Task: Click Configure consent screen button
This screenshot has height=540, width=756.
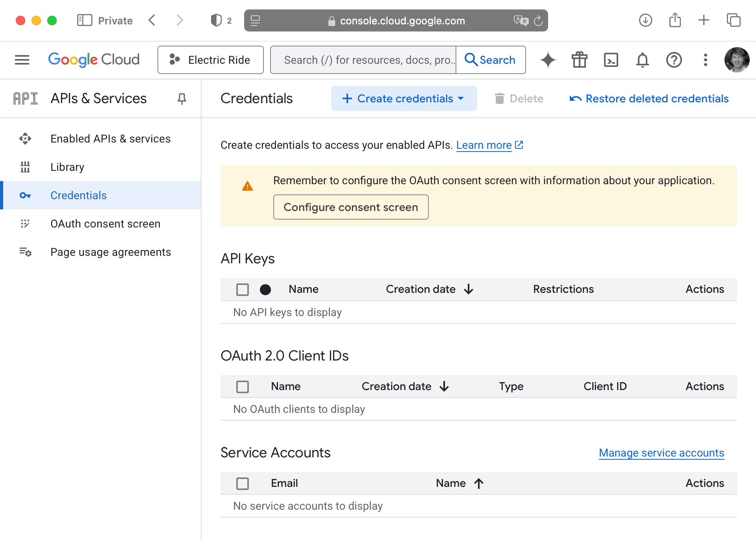Action: coord(350,207)
